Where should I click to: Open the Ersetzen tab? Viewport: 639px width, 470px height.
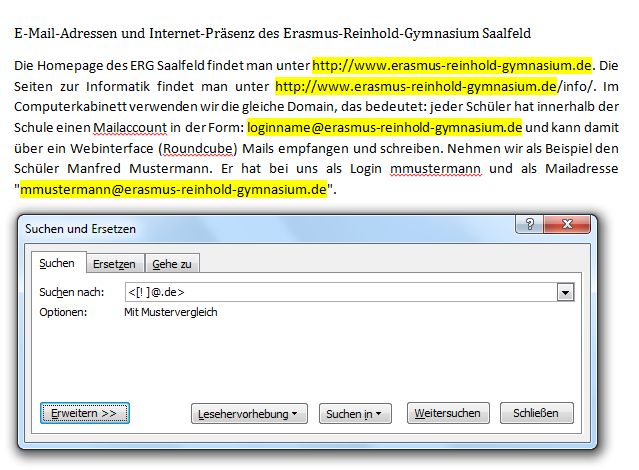click(114, 263)
